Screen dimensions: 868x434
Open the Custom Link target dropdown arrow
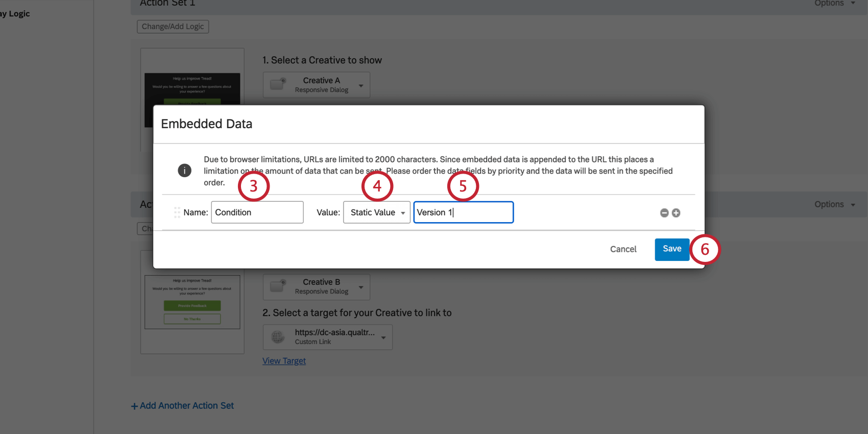tap(383, 337)
